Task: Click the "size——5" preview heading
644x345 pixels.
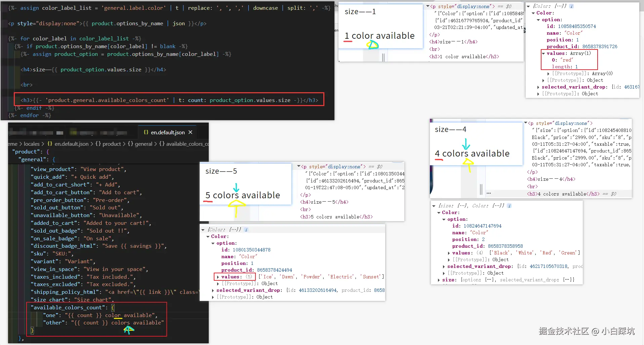Action: (x=221, y=171)
